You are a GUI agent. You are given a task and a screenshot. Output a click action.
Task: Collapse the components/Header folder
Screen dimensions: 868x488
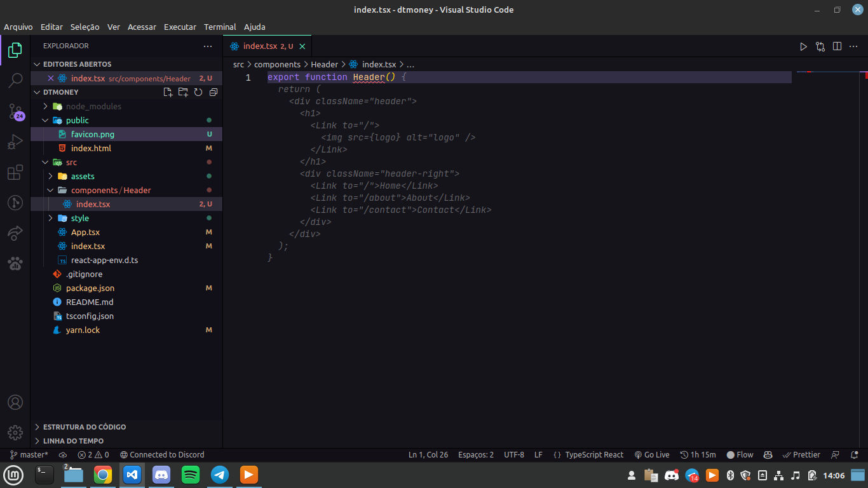126,190
